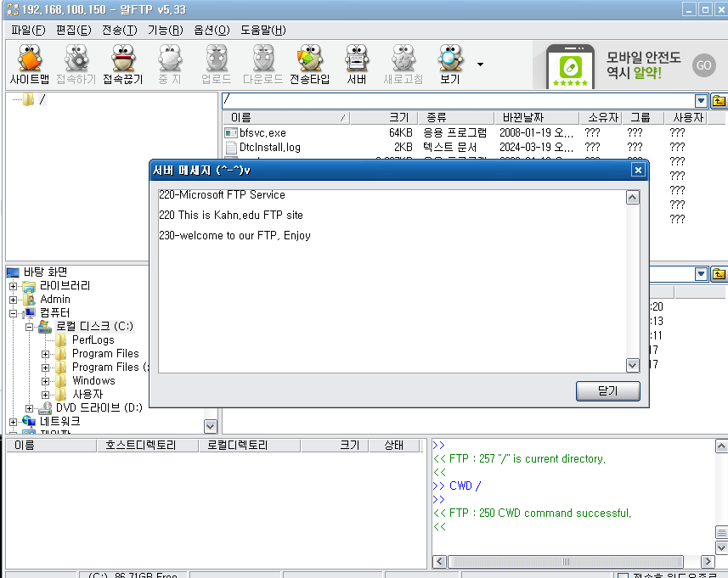Click log panel horizontal scrollbar thumb
Screen dimensions: 728x578
566,562
